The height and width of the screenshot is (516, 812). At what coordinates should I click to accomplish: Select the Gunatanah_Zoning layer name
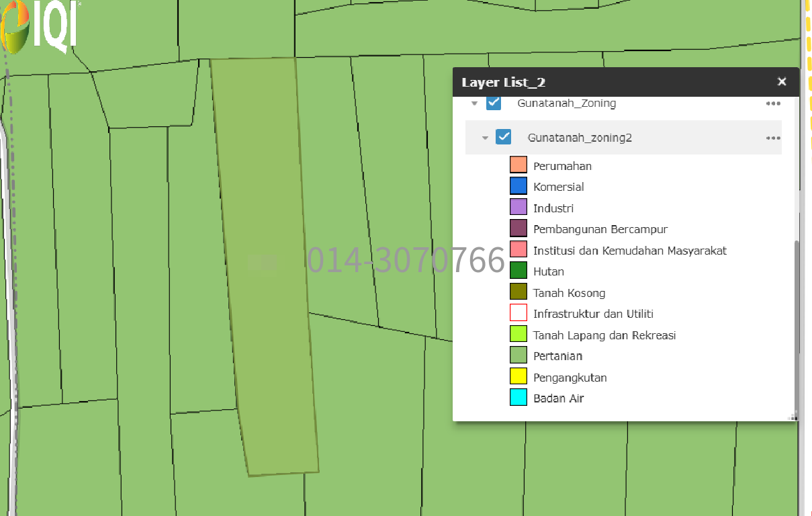click(566, 103)
